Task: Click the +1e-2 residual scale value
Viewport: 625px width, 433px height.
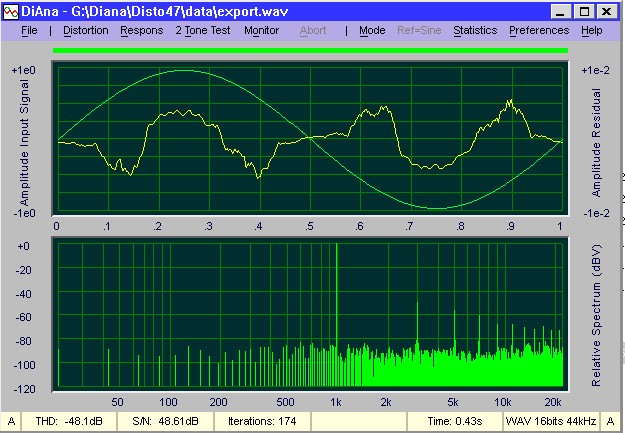Action: (x=596, y=70)
